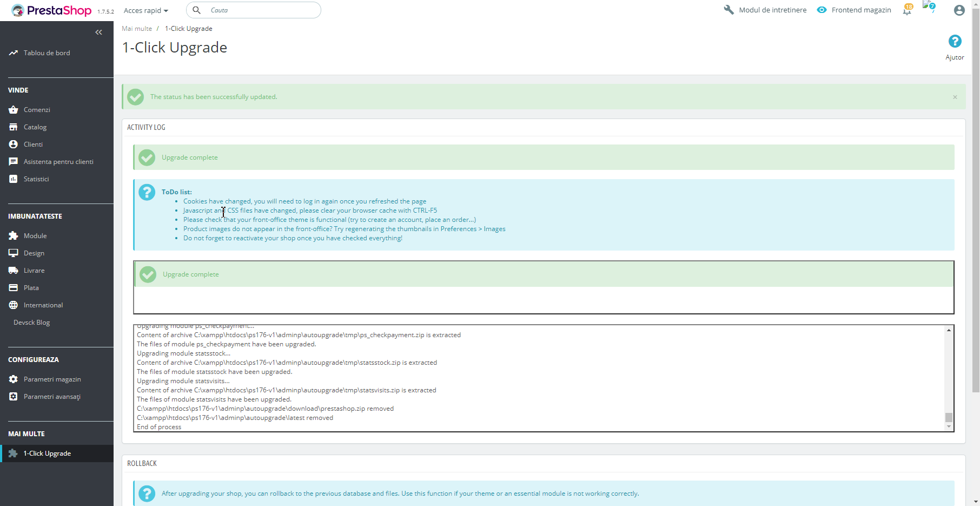The image size is (980, 506).
Task: Click the 'End of process' log line
Action: click(x=159, y=427)
